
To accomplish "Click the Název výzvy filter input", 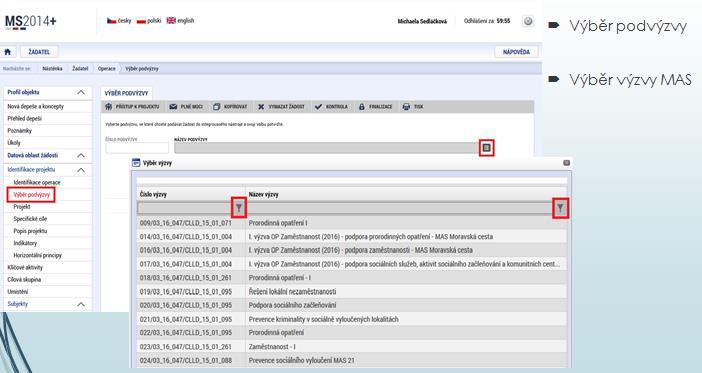I will [x=400, y=208].
